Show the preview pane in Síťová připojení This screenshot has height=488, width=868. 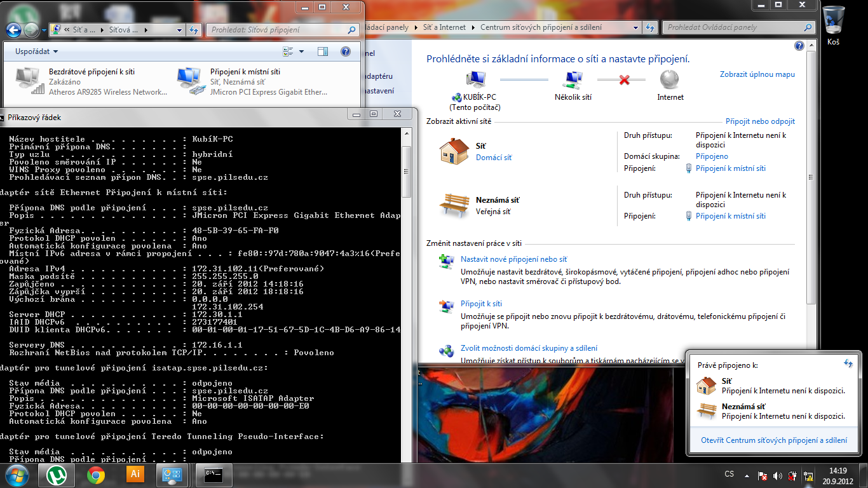click(x=323, y=51)
